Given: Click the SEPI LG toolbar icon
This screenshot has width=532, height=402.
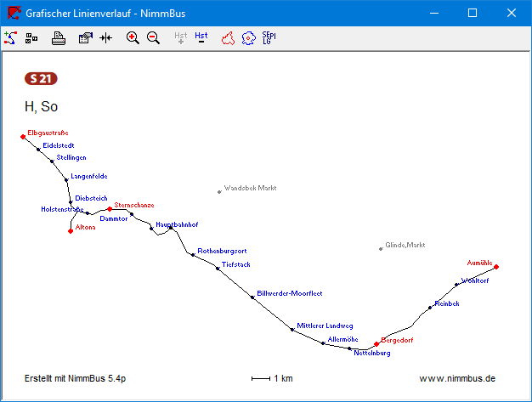Looking at the screenshot, I should pos(269,37).
